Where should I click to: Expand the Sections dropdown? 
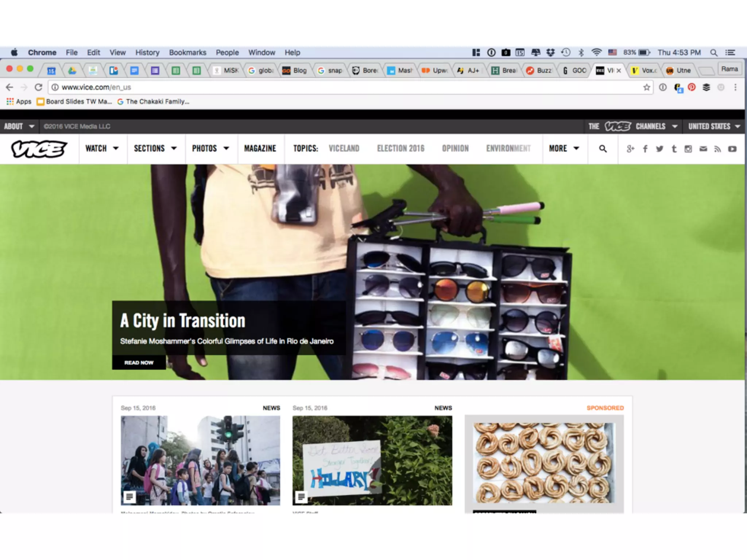(x=155, y=148)
